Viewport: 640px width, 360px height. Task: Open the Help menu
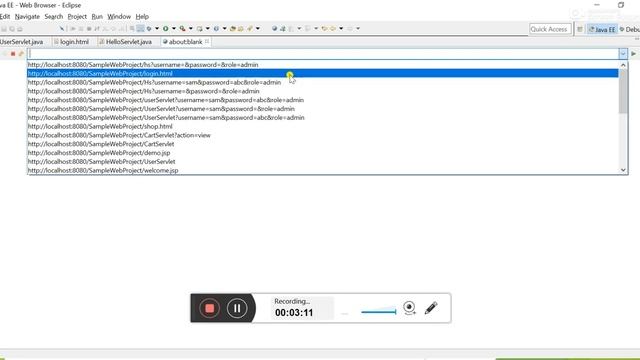tap(142, 17)
